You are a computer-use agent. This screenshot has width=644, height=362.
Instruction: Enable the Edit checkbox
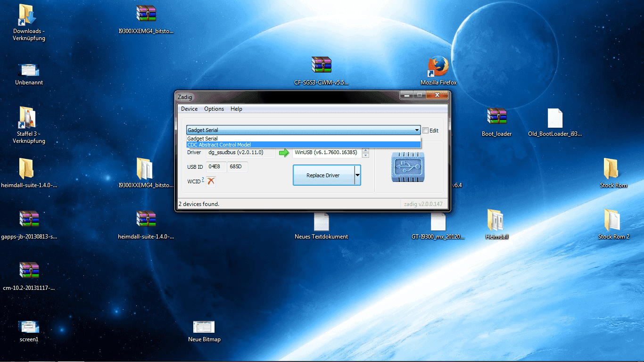click(426, 131)
